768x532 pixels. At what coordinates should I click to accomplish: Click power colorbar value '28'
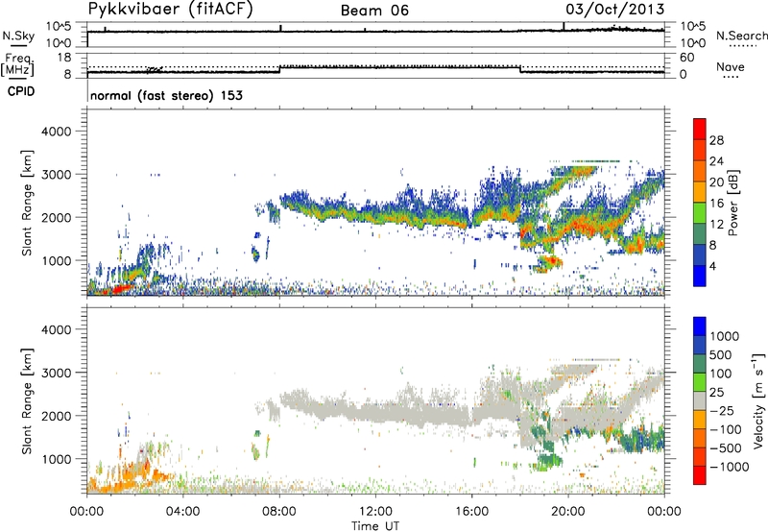[716, 140]
